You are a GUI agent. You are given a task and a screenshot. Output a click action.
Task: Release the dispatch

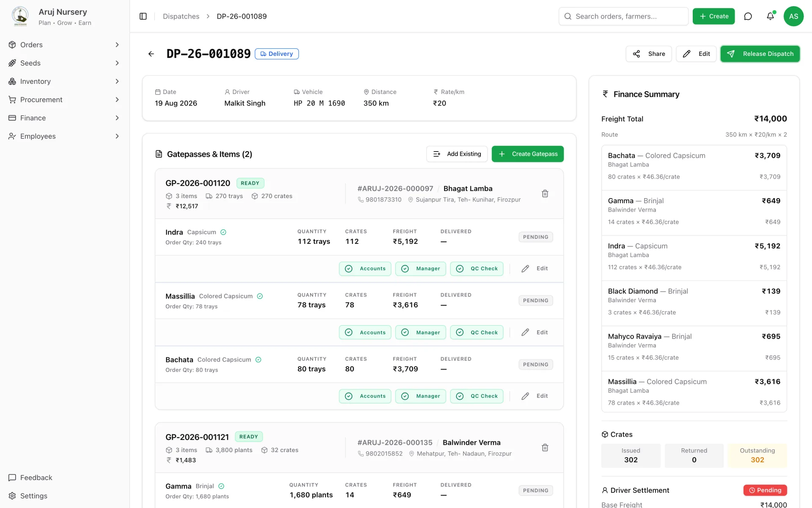[760, 54]
